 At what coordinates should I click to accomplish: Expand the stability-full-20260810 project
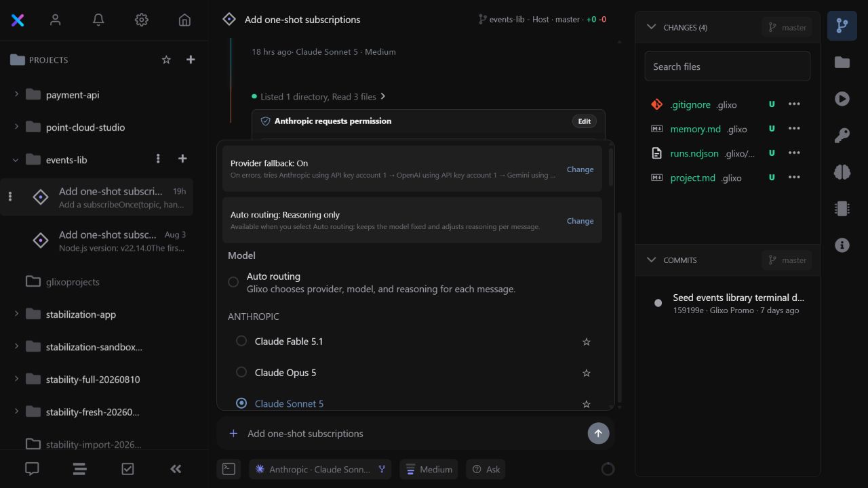click(x=16, y=379)
